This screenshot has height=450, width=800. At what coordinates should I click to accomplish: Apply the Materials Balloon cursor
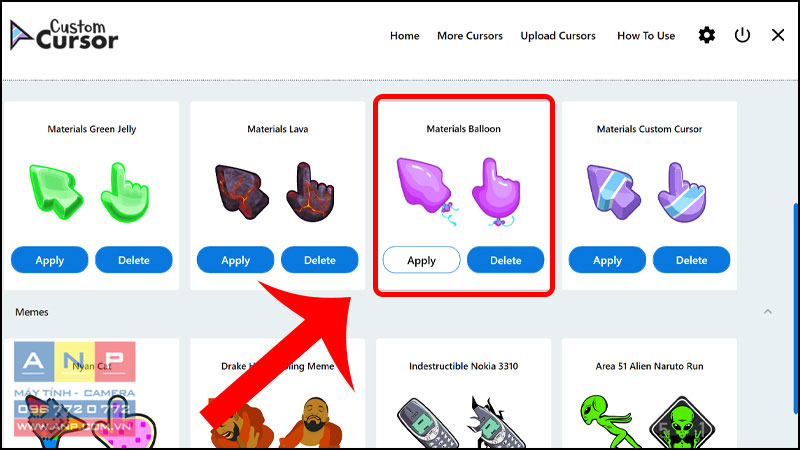tap(421, 260)
